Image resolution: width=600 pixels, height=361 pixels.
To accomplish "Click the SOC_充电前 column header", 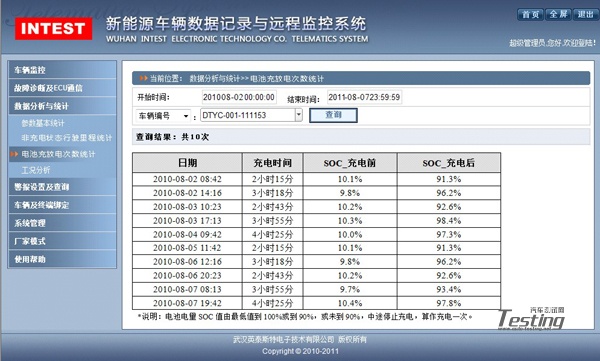I will click(x=350, y=163).
